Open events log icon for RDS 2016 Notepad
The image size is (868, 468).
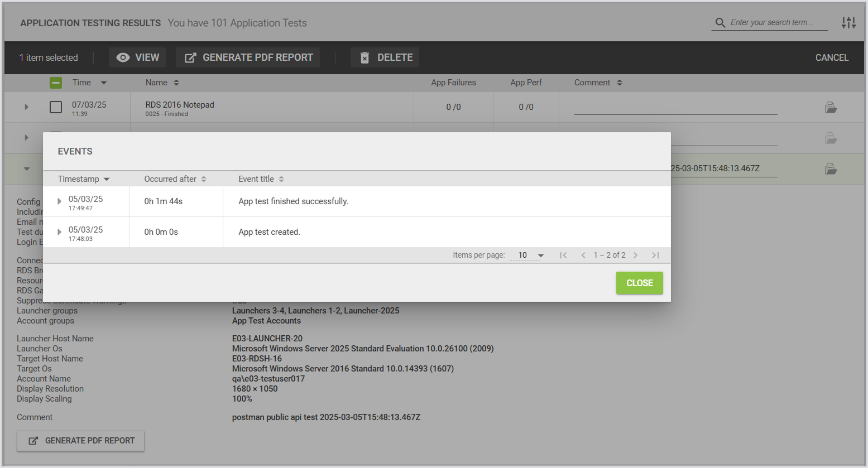(831, 107)
